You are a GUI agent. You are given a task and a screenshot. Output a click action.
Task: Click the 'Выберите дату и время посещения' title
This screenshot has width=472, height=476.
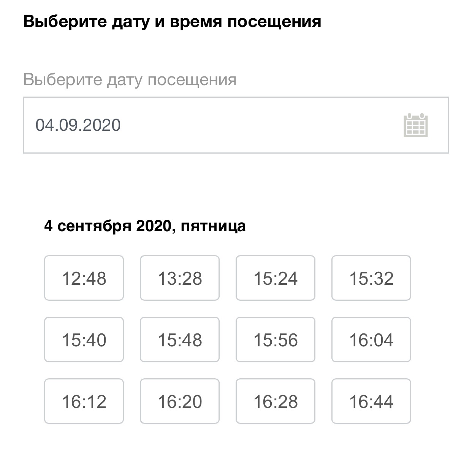point(172,21)
